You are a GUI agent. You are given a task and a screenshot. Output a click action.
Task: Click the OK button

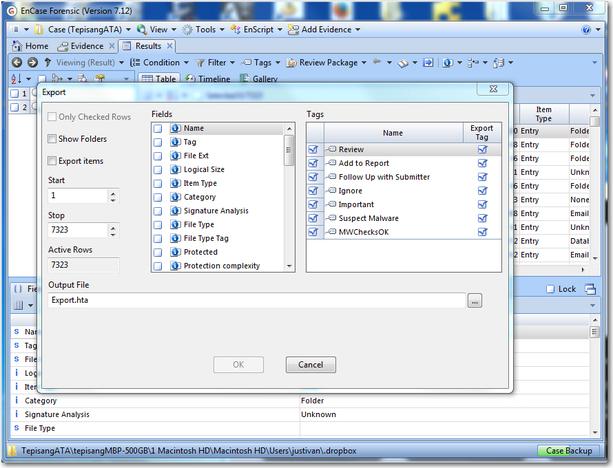point(238,365)
